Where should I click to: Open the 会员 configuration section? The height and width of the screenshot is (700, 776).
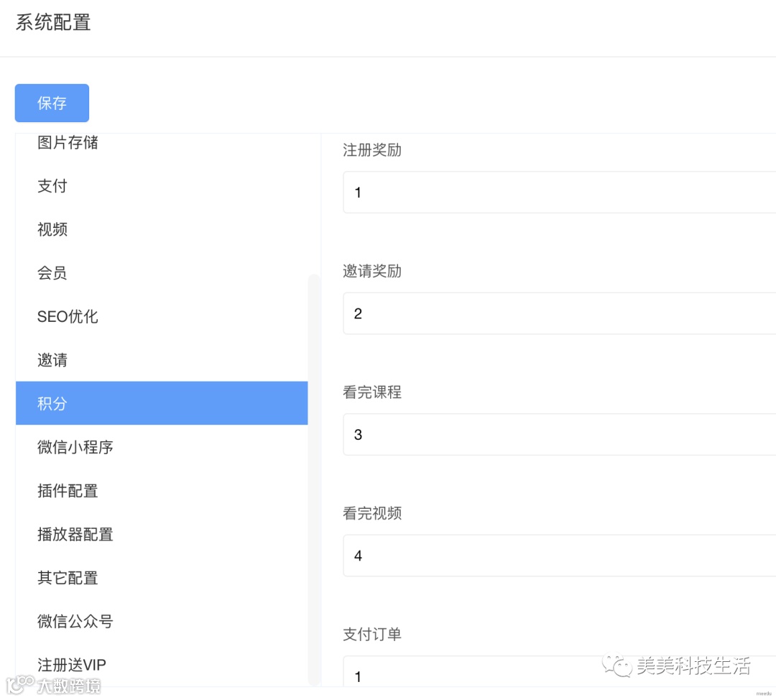(52, 273)
